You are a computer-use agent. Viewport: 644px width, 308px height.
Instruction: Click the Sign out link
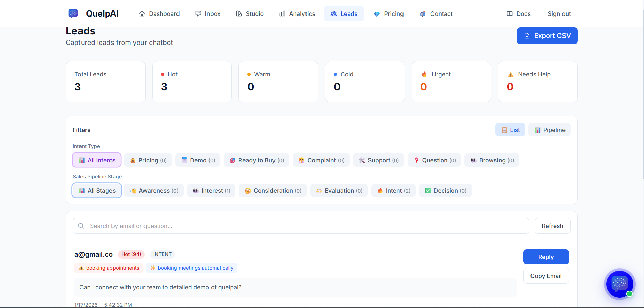559,14
